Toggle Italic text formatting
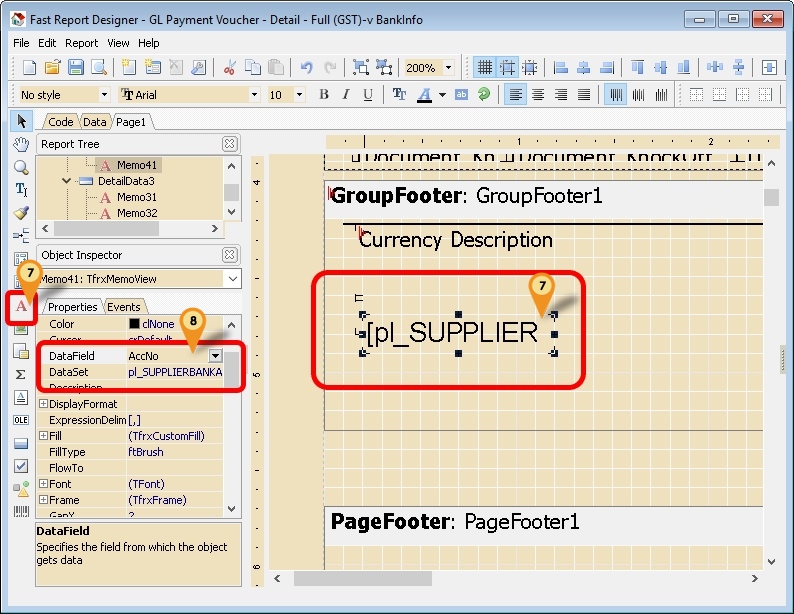The width and height of the screenshot is (794, 614). (x=346, y=95)
